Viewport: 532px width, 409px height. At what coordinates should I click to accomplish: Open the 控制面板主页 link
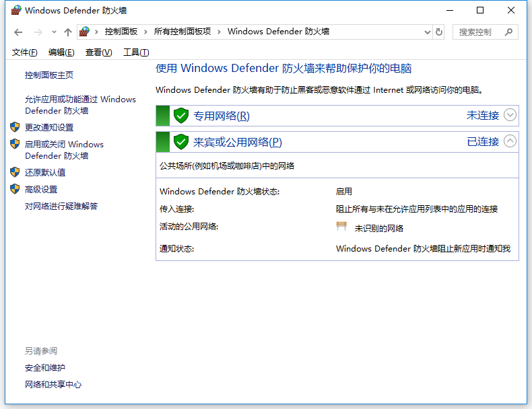[x=49, y=75]
